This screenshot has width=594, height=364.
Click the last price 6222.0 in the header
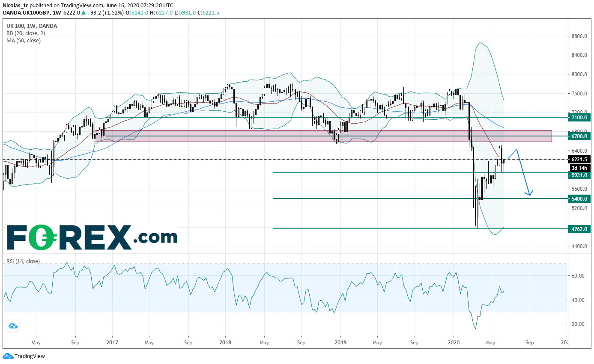click(71, 12)
